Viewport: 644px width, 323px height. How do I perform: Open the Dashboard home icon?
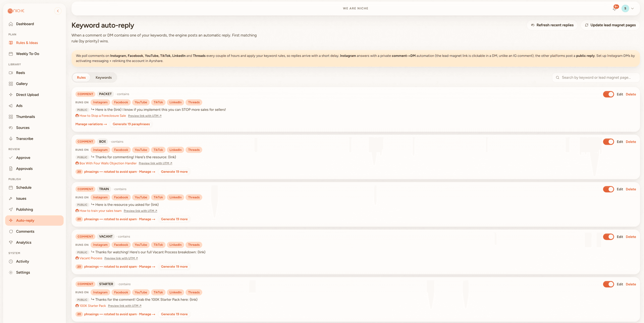tap(11, 24)
